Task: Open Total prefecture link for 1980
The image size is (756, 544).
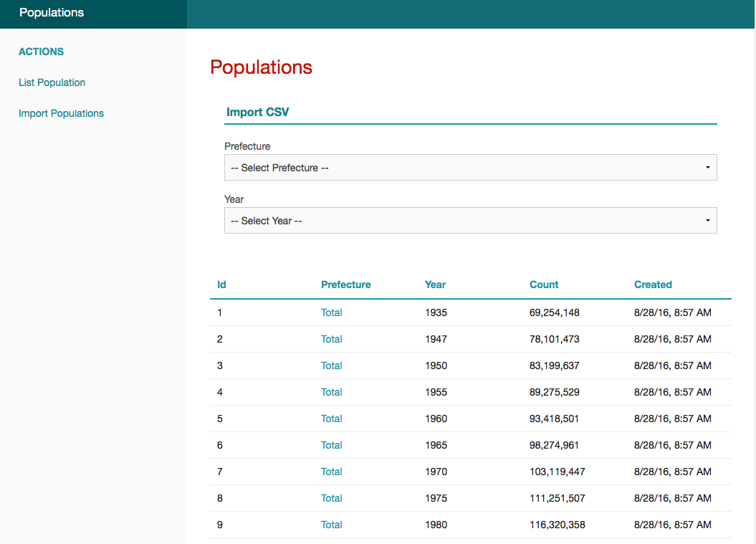Action: 332,525
